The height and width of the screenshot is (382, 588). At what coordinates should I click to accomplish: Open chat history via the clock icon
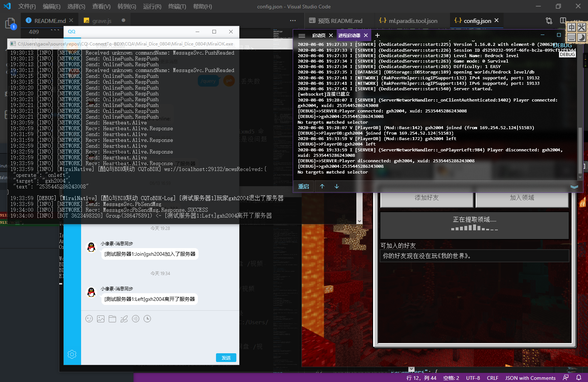[x=147, y=318]
